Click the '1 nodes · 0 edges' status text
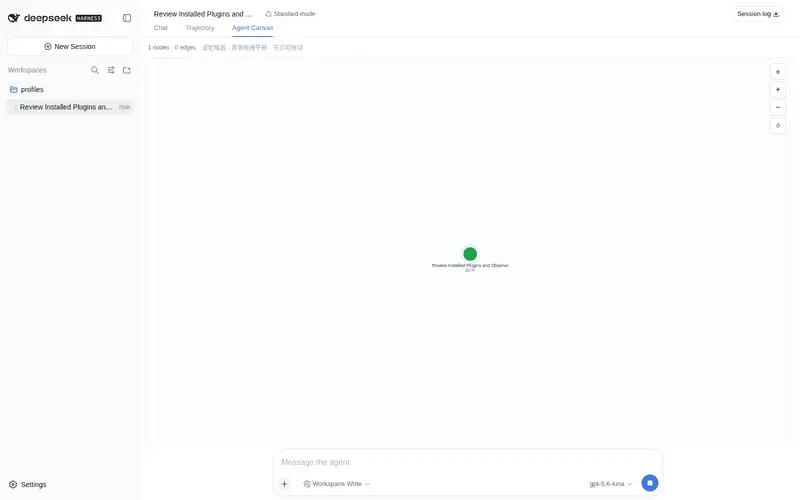800x500 pixels. 172,47
